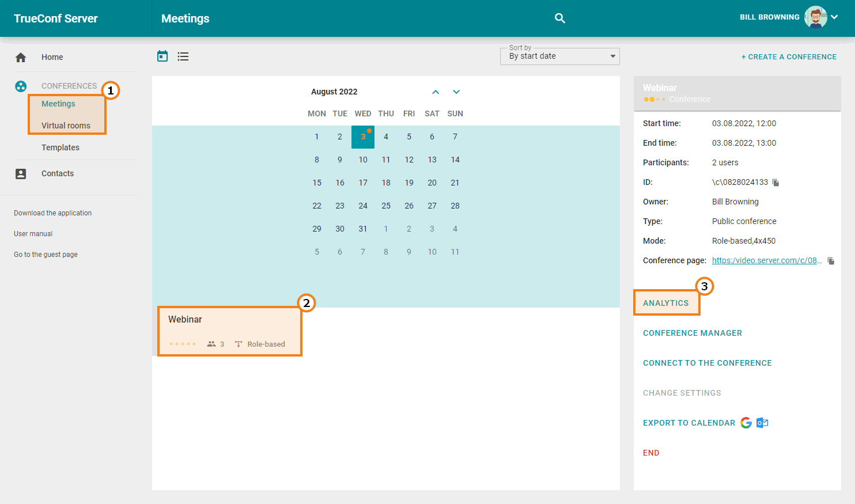This screenshot has width=855, height=504.
Task: Click the End time value 03.08.2022, 13:00
Action: tap(744, 143)
